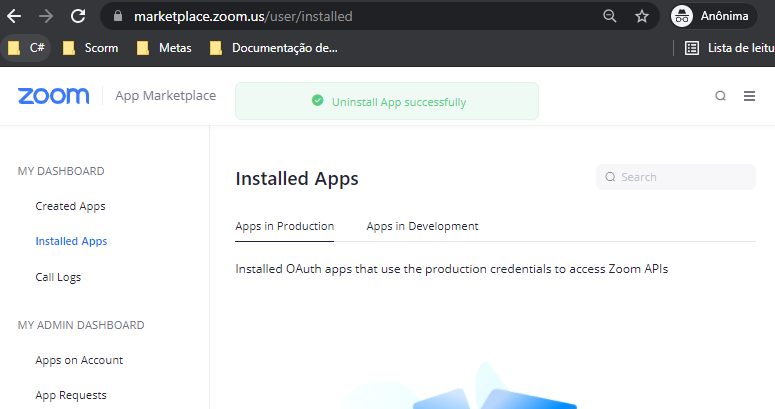The height and width of the screenshot is (409, 775).
Task: Open Call Logs in sidebar
Action: [58, 277]
